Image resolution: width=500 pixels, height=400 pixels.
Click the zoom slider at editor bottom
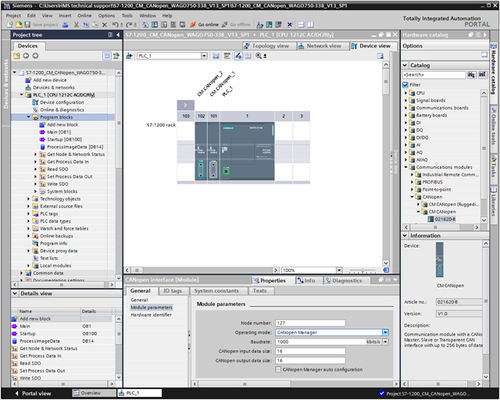pyautogui.click(x=362, y=270)
